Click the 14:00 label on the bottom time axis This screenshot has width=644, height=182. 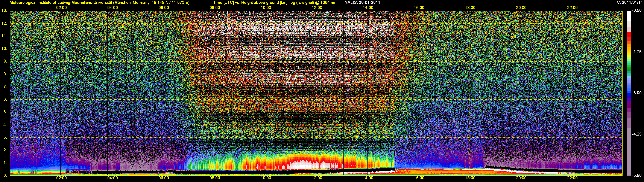(x=368, y=178)
